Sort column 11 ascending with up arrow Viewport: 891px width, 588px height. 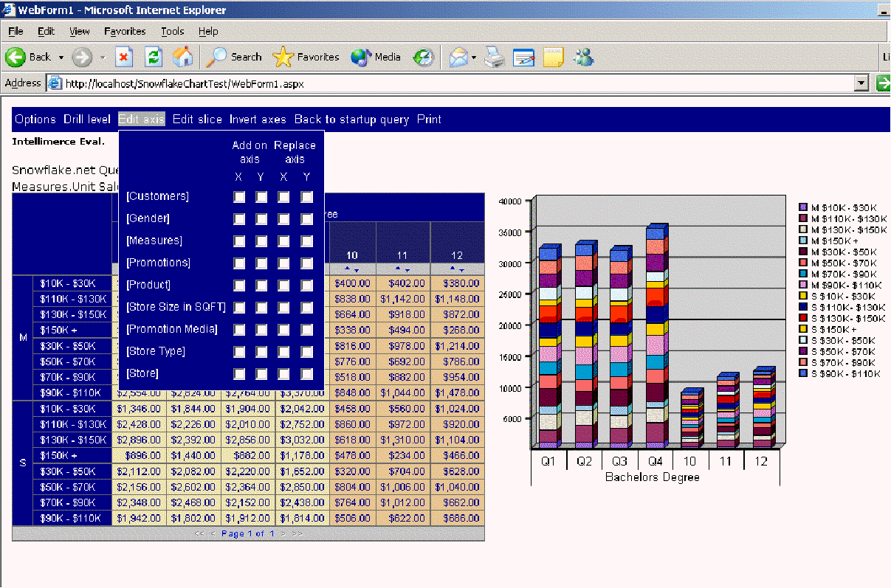(399, 269)
